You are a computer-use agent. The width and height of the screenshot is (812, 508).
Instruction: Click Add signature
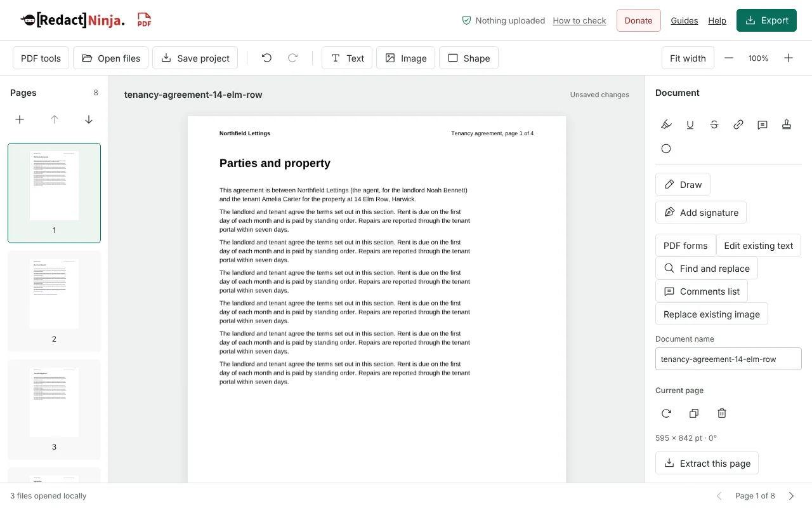tap(701, 212)
